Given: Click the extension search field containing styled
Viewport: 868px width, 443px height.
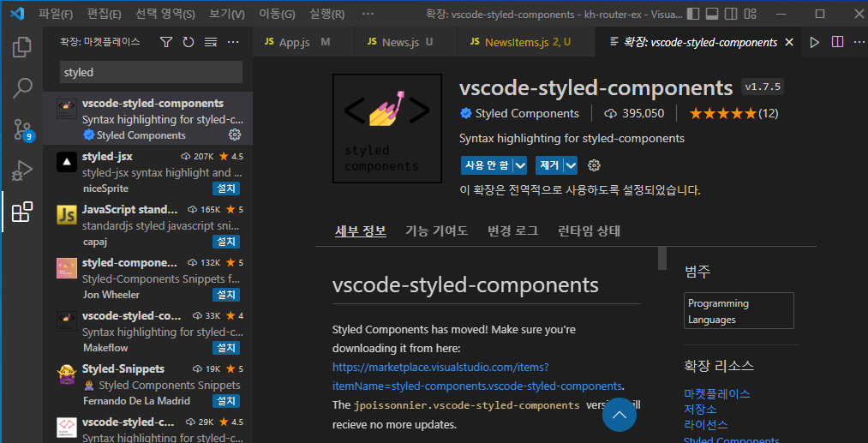Looking at the screenshot, I should [x=151, y=73].
